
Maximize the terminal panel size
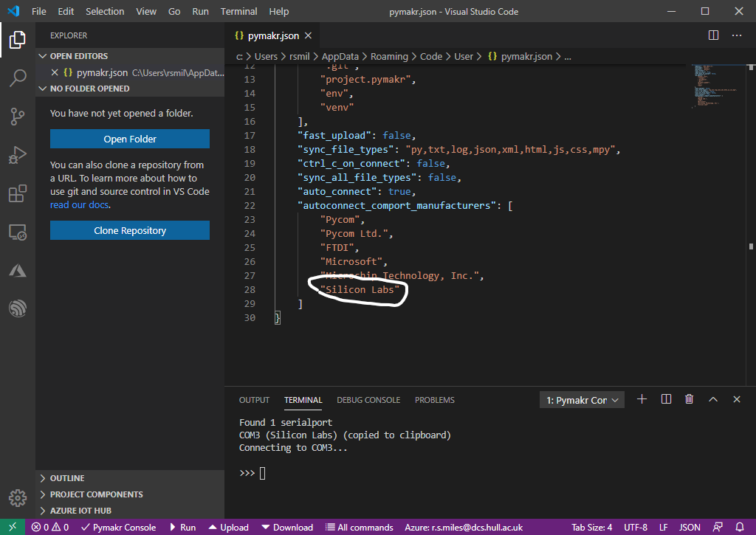tap(712, 399)
